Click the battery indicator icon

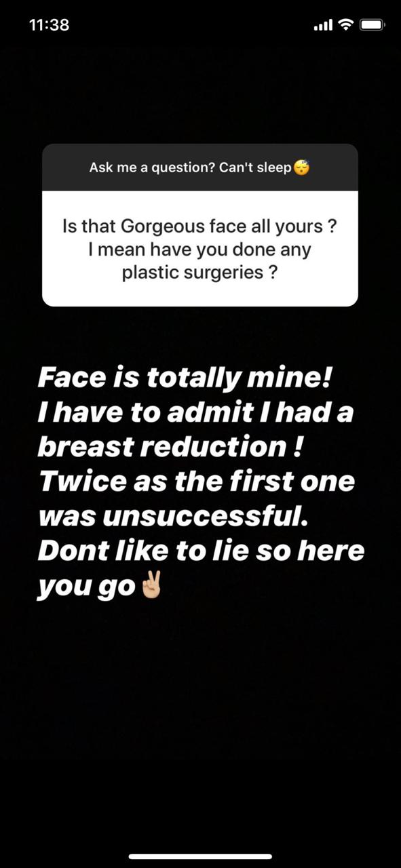point(373,25)
